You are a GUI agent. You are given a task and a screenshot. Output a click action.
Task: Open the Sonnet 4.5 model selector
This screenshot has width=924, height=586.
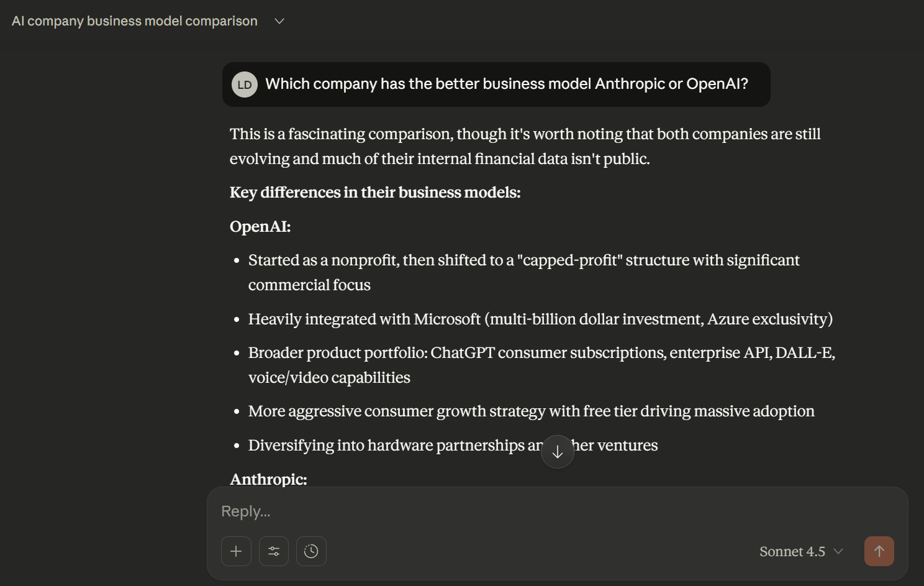(792, 551)
